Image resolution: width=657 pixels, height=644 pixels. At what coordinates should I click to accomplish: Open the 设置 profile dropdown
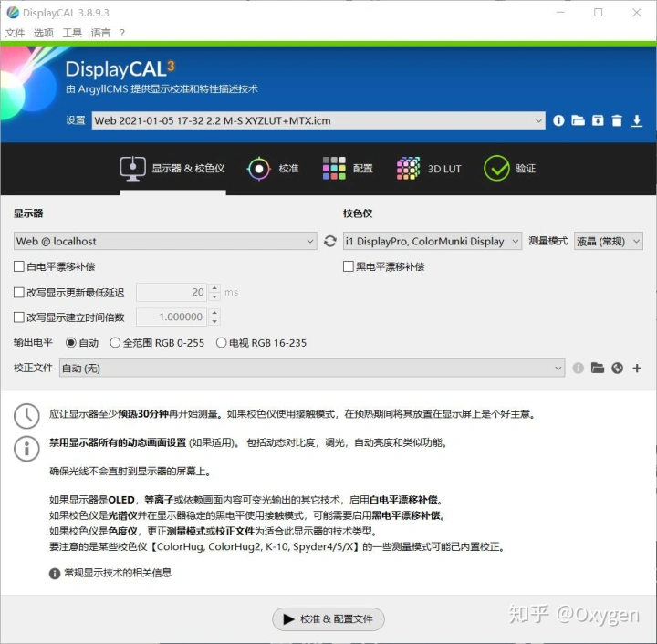point(318,120)
